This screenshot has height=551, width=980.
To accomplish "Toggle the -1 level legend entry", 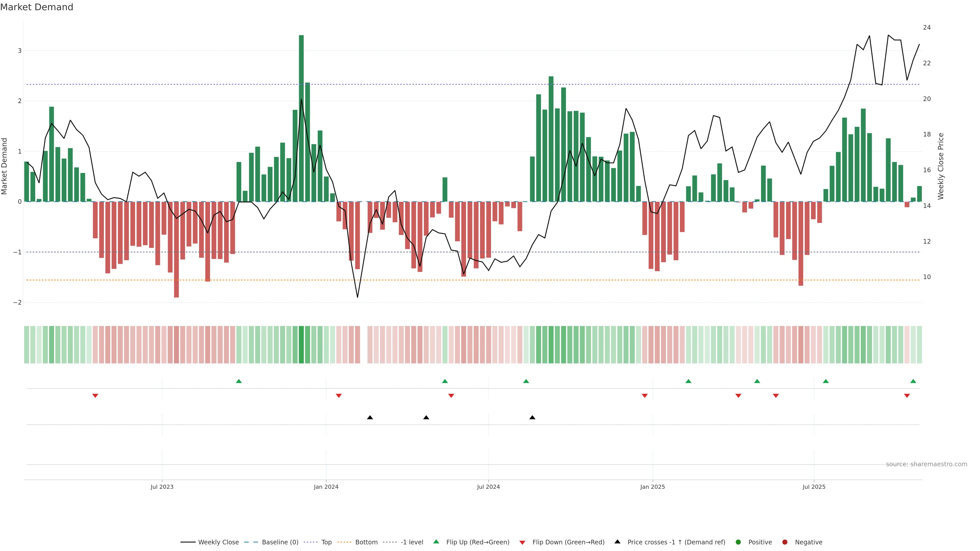I will pos(412,542).
